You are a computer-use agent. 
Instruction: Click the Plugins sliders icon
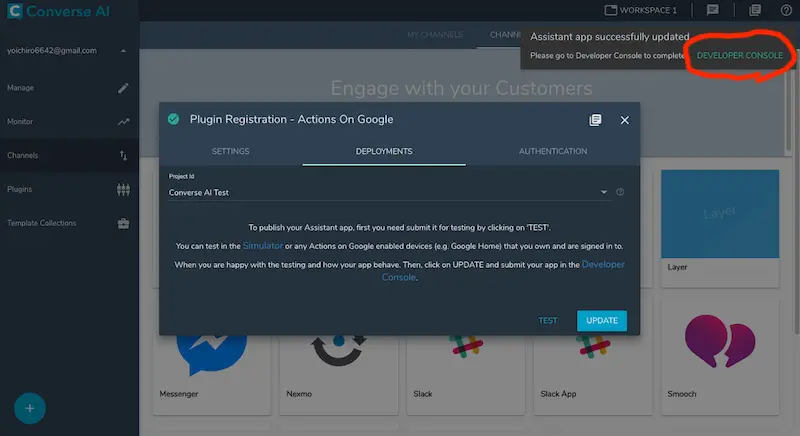pos(123,190)
